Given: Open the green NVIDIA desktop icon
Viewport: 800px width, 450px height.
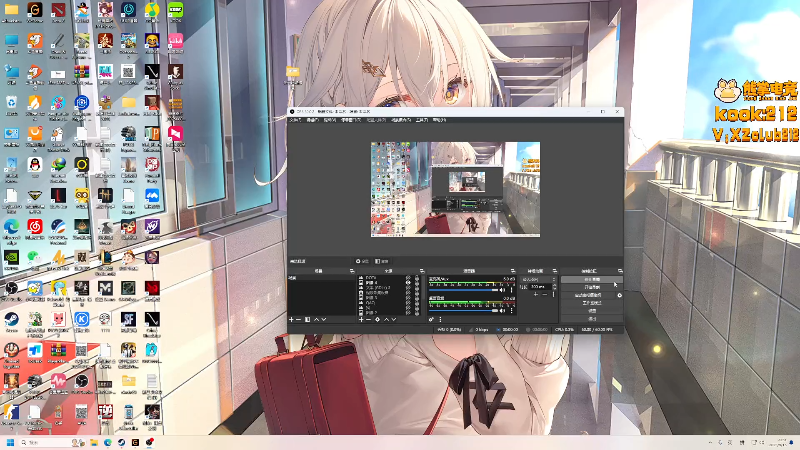Looking at the screenshot, I should tap(11, 258).
